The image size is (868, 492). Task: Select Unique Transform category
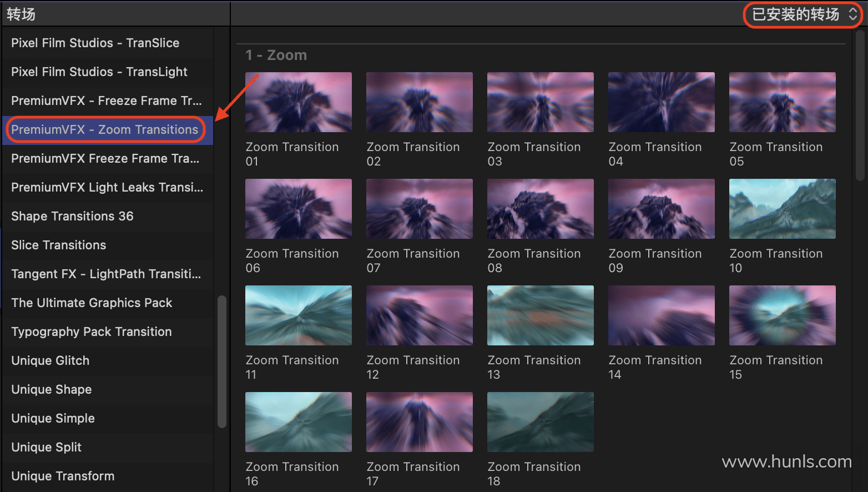[108, 476]
